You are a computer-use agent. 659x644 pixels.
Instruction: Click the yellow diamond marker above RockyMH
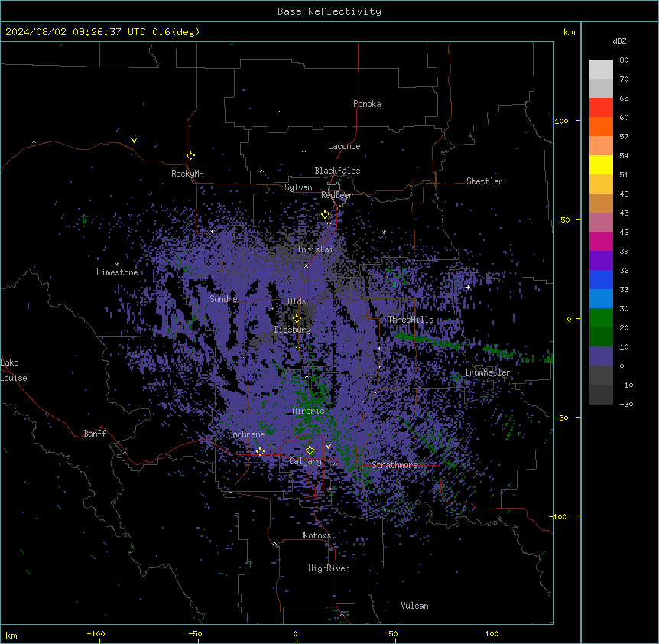(191, 156)
